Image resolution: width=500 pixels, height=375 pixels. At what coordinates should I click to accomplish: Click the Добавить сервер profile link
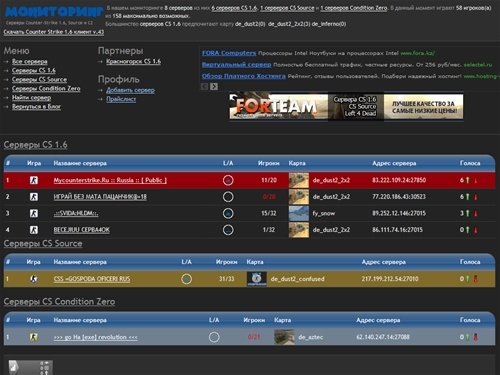coord(130,90)
